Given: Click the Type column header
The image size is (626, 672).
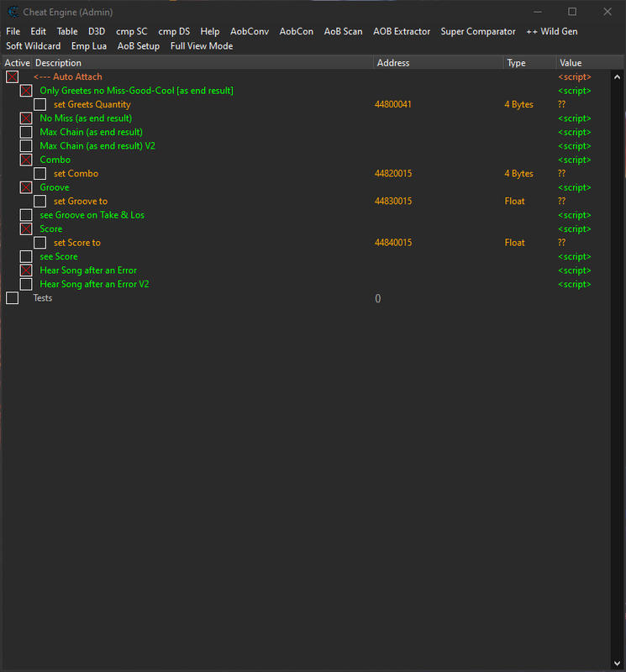Looking at the screenshot, I should [x=530, y=62].
